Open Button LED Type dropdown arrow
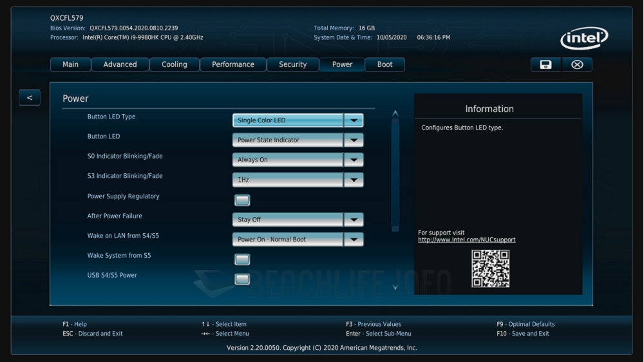644x362 pixels. coord(354,120)
